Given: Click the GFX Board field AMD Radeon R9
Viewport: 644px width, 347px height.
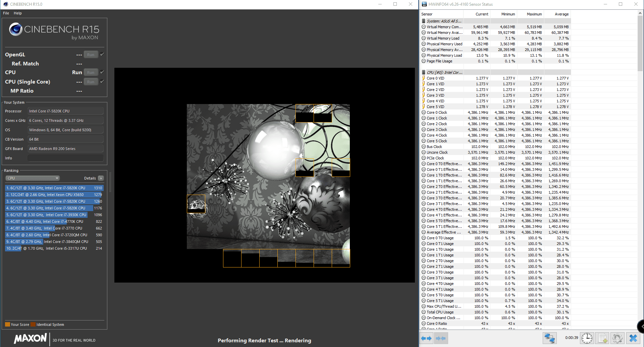Looking at the screenshot, I should [65, 149].
